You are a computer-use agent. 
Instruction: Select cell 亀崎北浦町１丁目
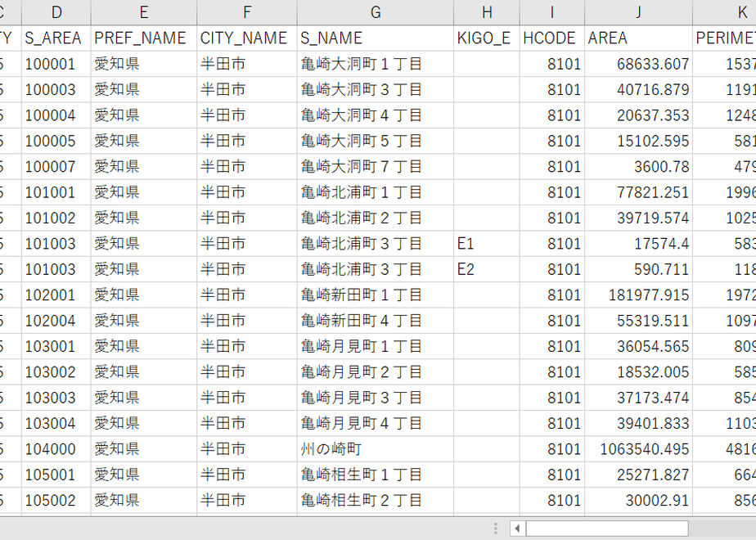click(x=375, y=192)
